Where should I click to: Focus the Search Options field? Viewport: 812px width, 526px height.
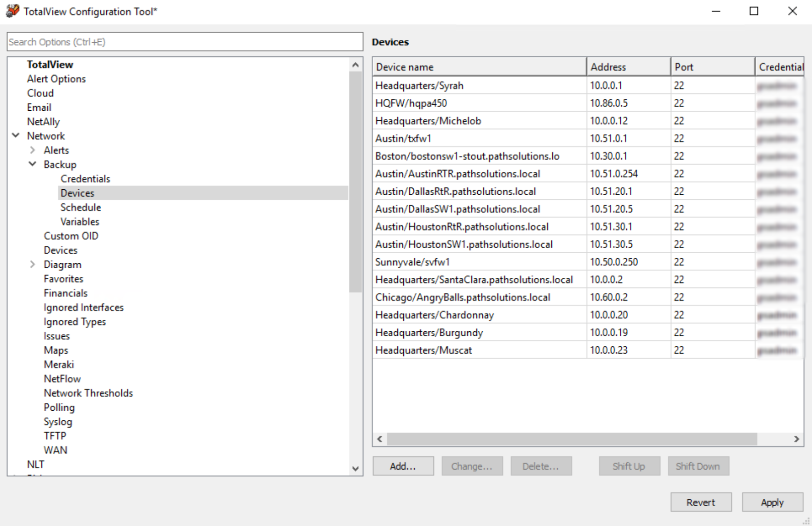(x=185, y=42)
